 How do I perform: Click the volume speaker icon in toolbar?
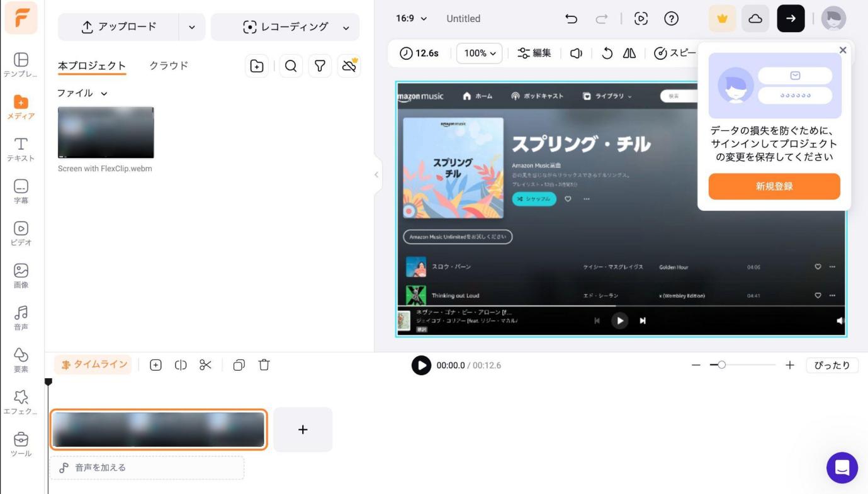click(575, 53)
